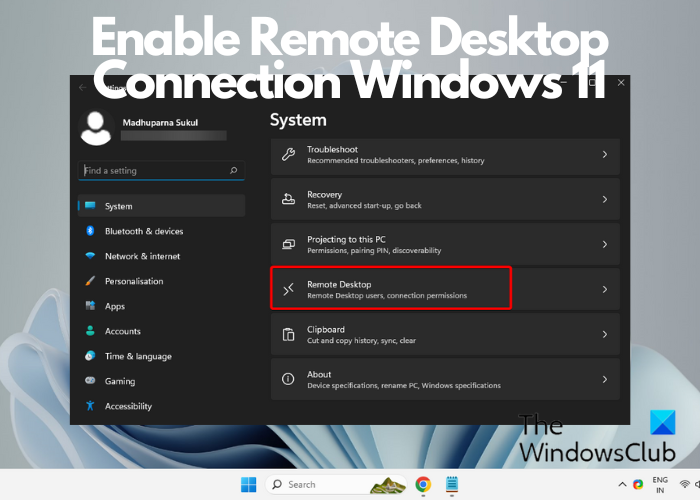Click the Accounts person icon
Image resolution: width=700 pixels, height=500 pixels.
click(90, 331)
